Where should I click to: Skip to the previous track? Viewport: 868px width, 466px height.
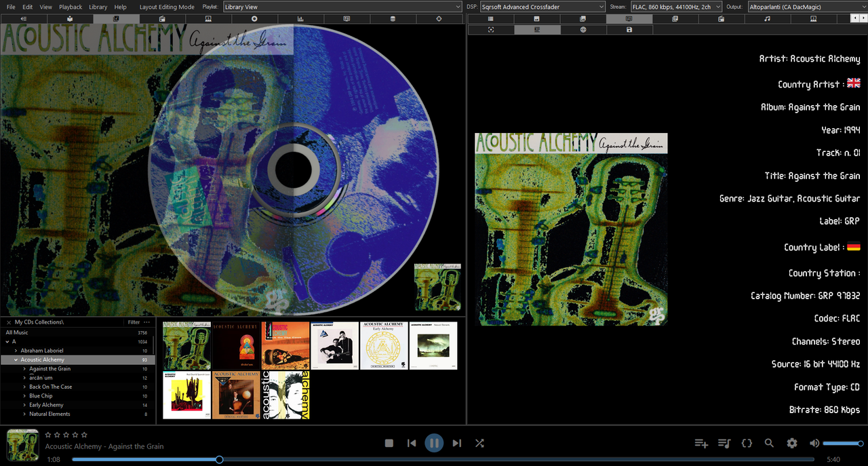click(412, 443)
